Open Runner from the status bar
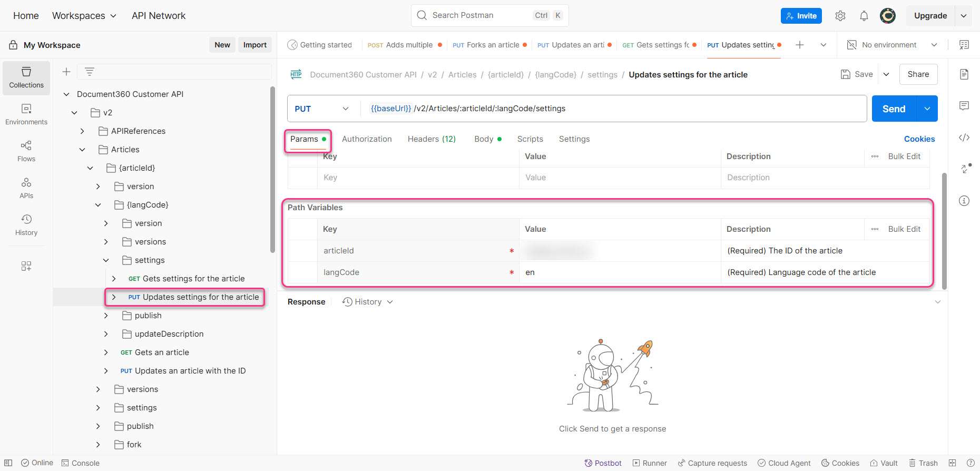Image resolution: width=980 pixels, height=471 pixels. [x=650, y=463]
